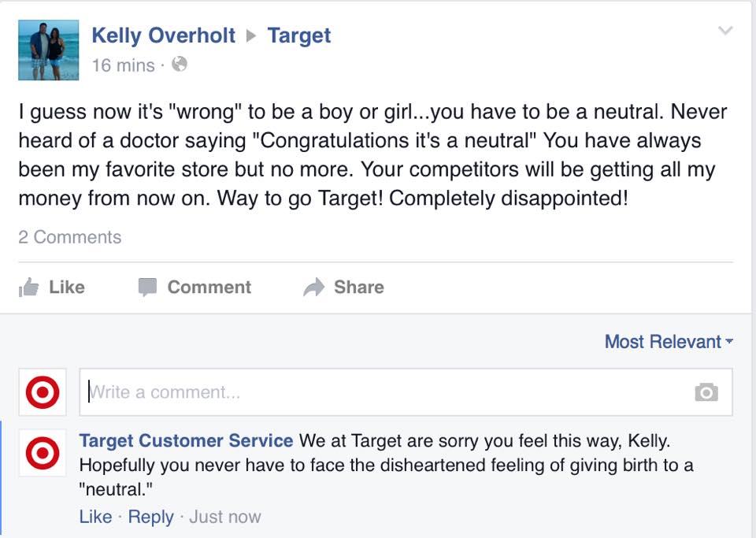Go to the Target page link
Image resolution: width=756 pixels, height=538 pixels.
coord(298,35)
